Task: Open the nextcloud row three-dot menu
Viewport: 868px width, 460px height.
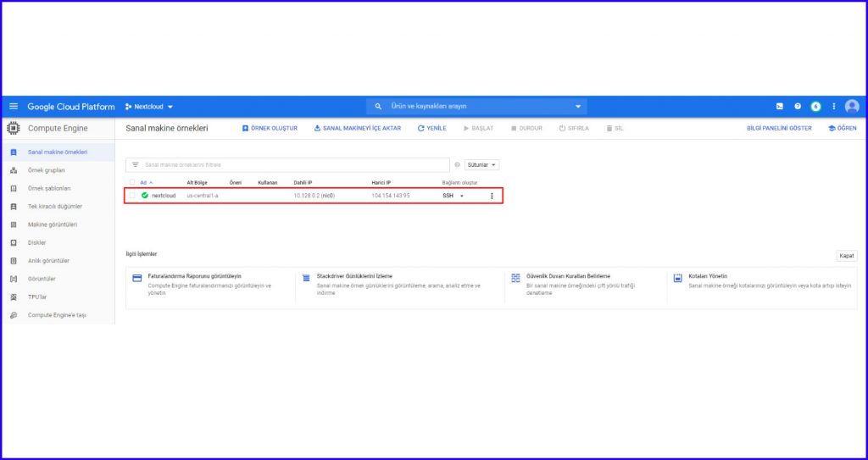Action: (492, 196)
